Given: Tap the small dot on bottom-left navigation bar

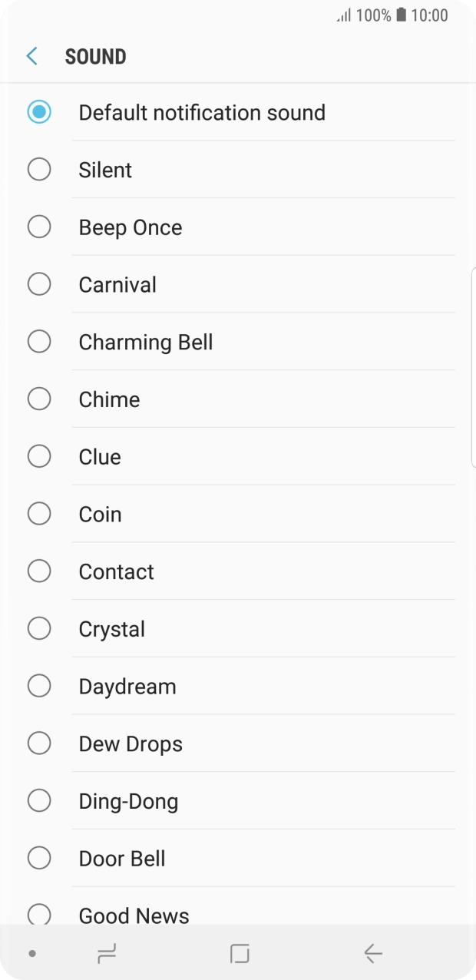Looking at the screenshot, I should (31, 952).
